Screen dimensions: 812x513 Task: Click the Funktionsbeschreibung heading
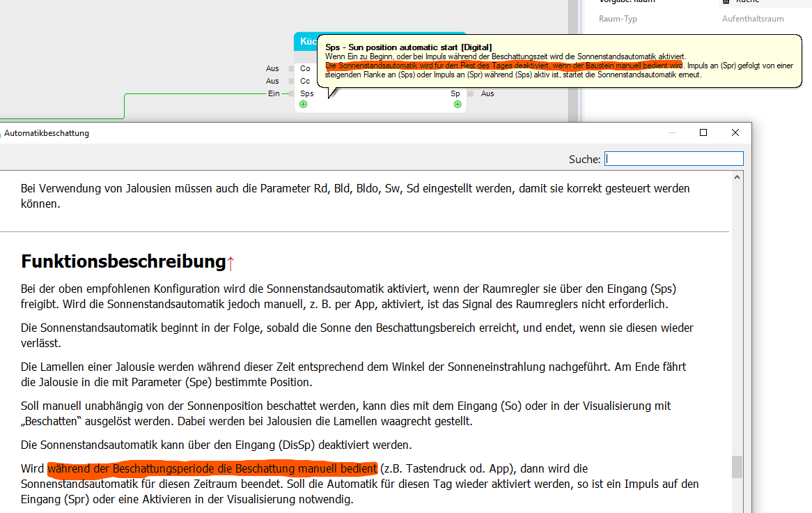pyautogui.click(x=123, y=262)
